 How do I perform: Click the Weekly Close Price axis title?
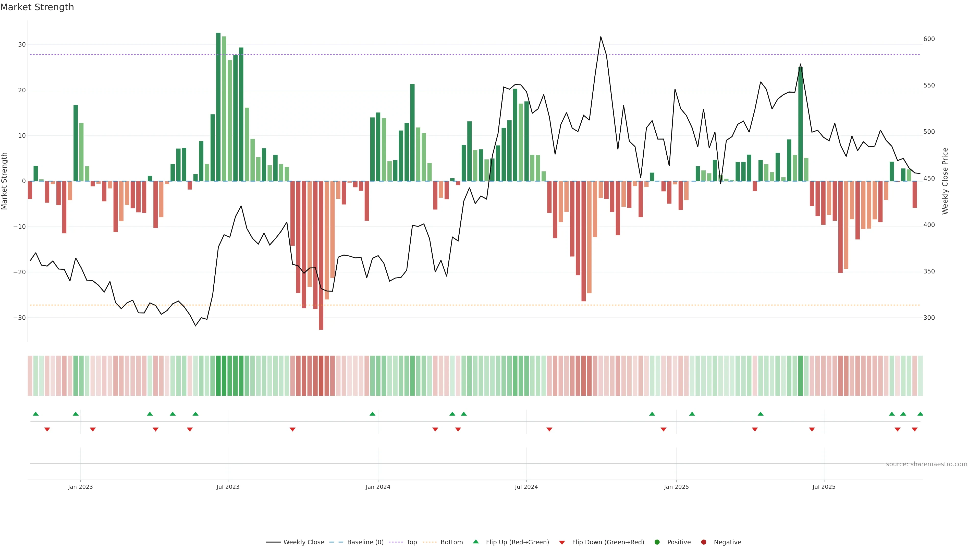(945, 181)
